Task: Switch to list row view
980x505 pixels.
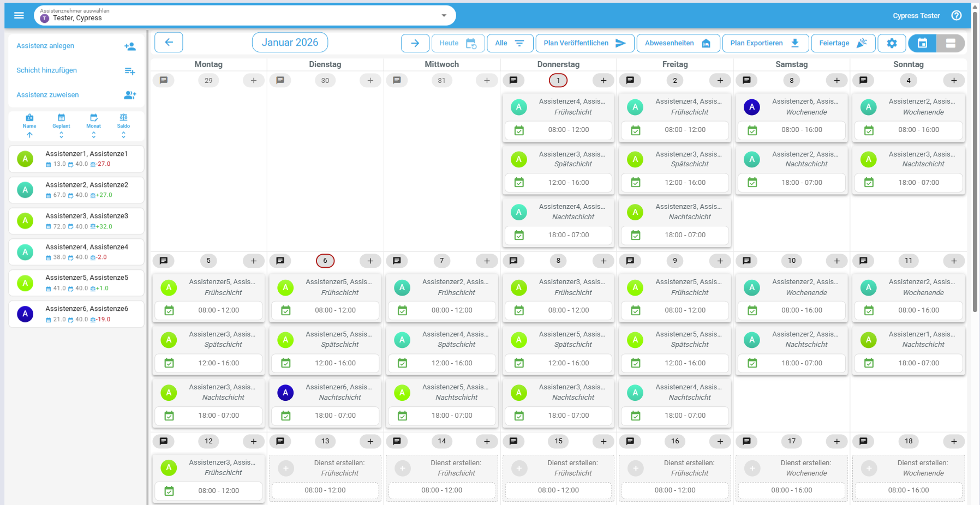Action: point(951,43)
